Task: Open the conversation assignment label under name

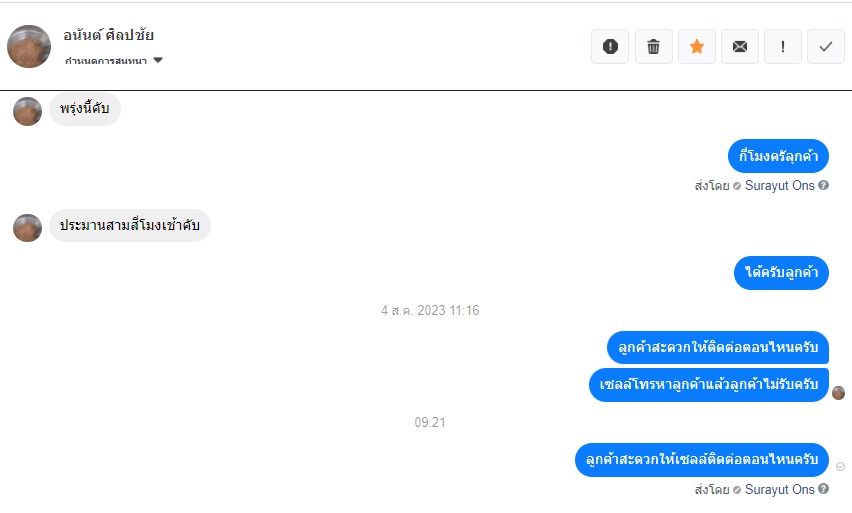Action: [106, 61]
